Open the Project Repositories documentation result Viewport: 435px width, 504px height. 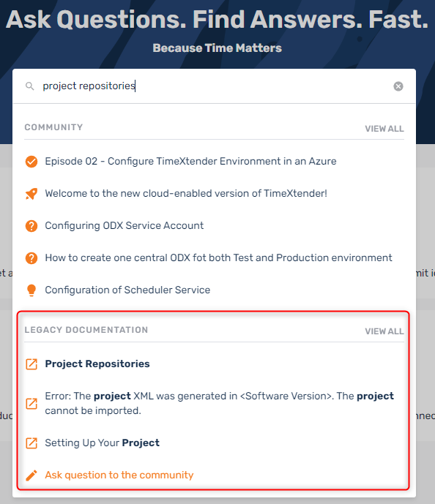(x=97, y=364)
